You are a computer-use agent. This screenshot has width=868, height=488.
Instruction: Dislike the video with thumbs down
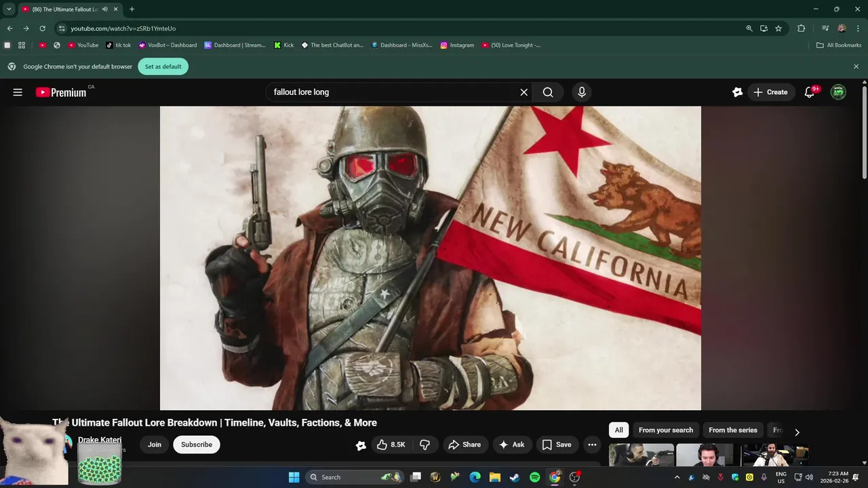425,445
